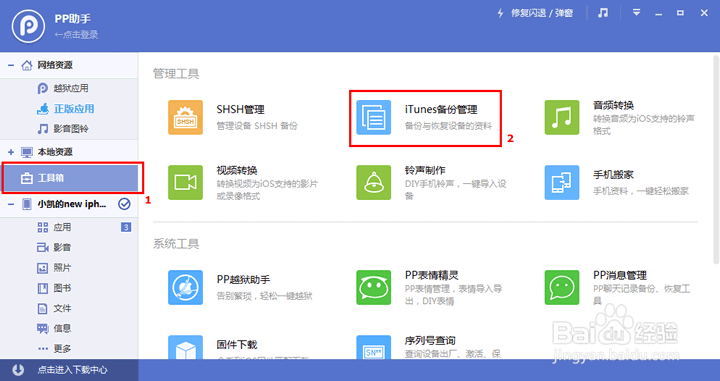720x381 pixels.
Task: Open 影音图铃 in the sidebar
Action: [x=71, y=129]
